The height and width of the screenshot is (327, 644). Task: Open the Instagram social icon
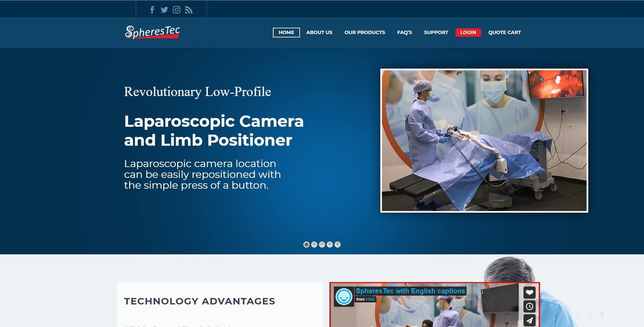click(176, 10)
